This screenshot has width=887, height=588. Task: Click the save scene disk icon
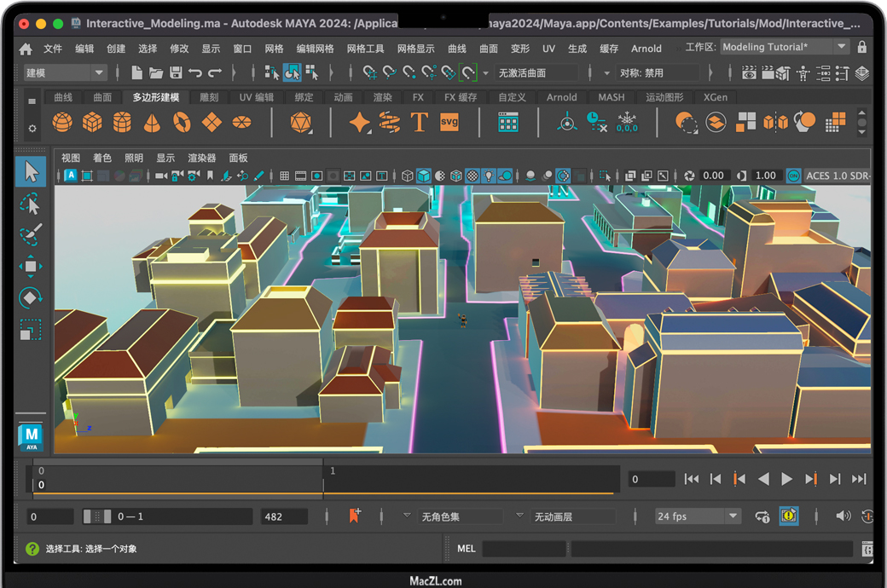tap(176, 73)
